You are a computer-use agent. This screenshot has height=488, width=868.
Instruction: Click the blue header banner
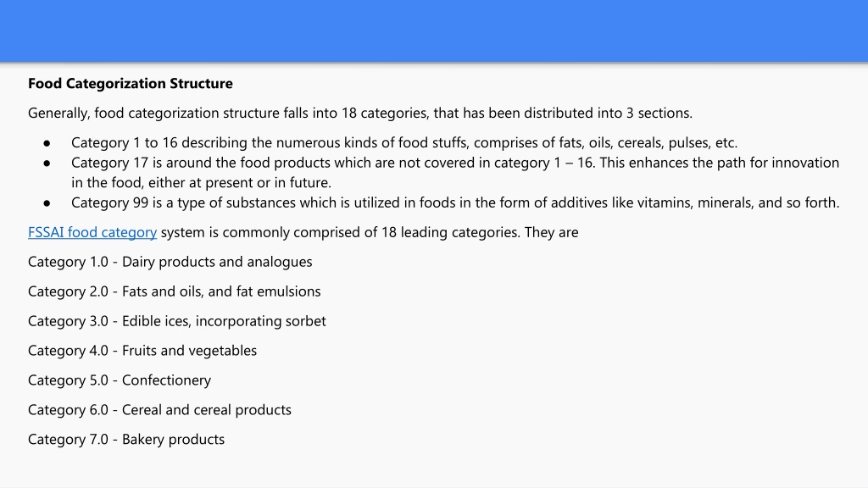(434, 30)
